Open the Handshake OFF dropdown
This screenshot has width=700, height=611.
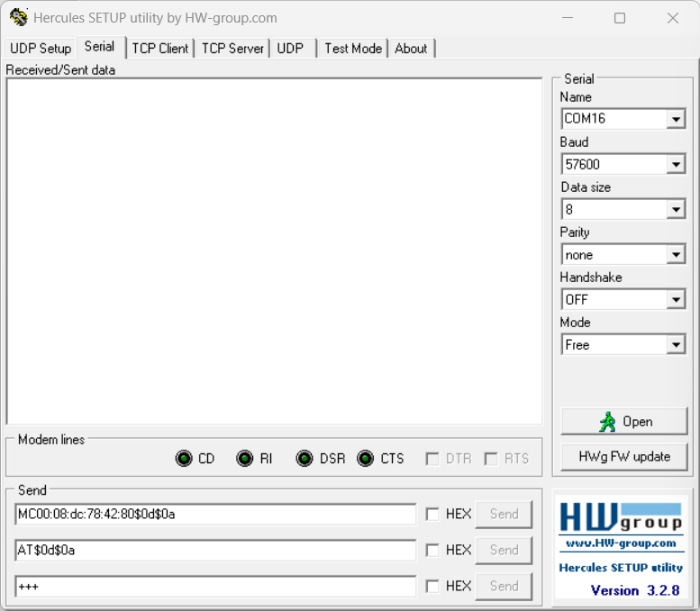pyautogui.click(x=676, y=300)
